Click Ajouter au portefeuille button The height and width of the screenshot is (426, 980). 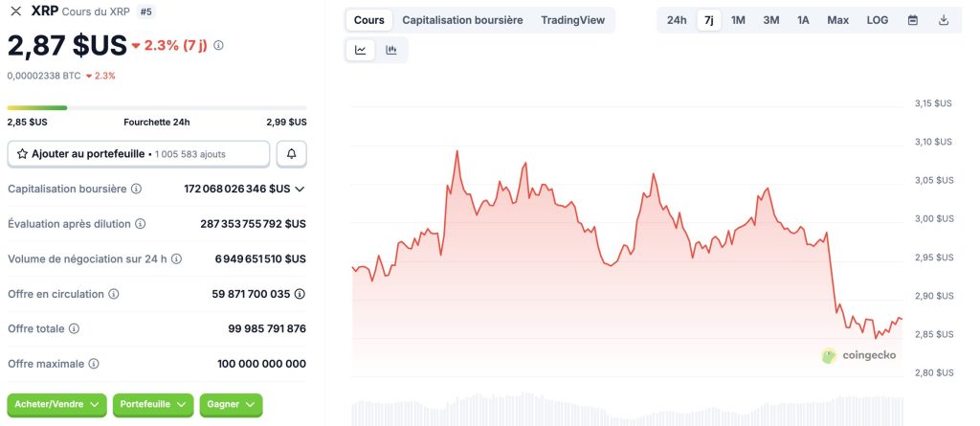pos(138,153)
